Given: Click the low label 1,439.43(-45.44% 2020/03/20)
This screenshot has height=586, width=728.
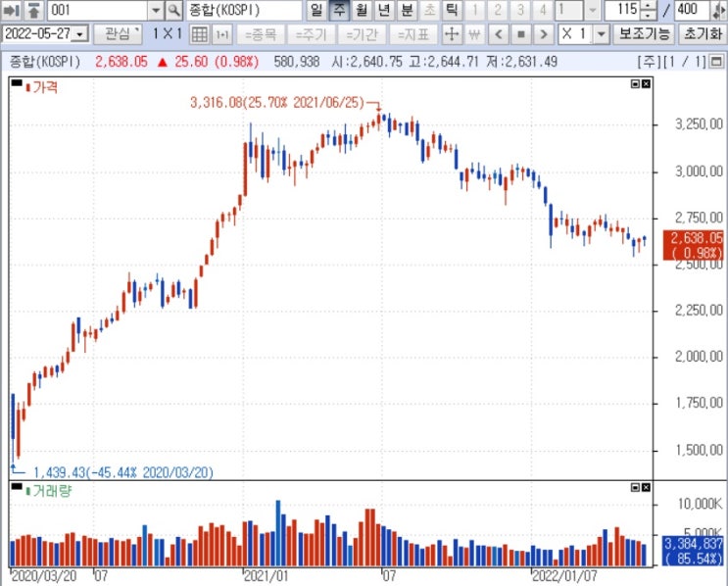Looking at the screenshot, I should coord(123,472).
